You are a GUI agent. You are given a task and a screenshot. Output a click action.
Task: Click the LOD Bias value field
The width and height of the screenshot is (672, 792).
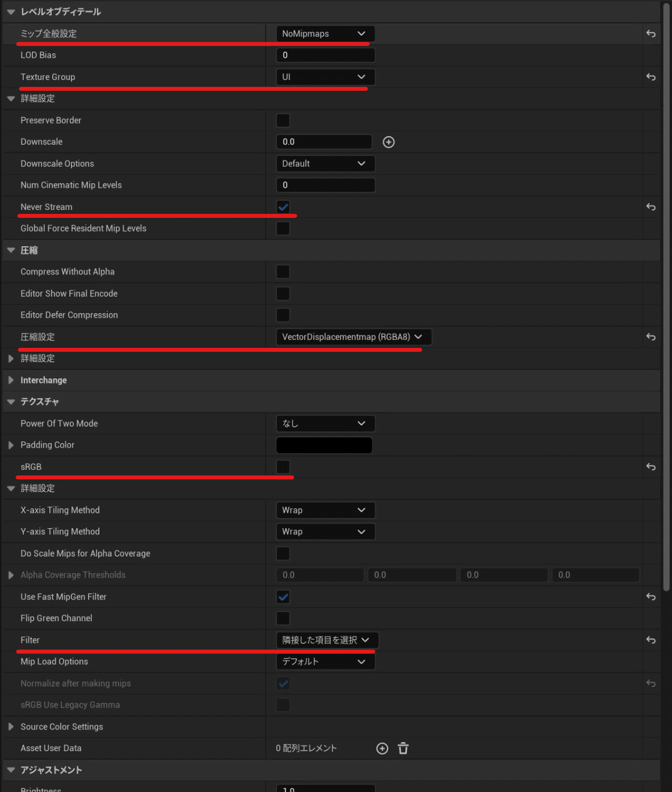point(325,55)
